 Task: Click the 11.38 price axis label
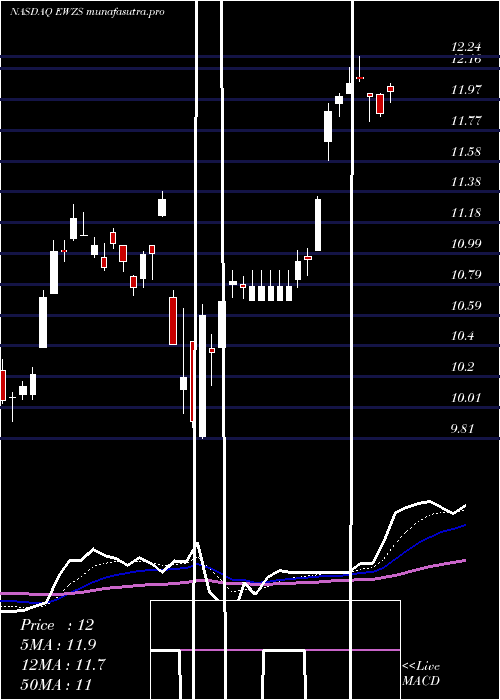(x=466, y=182)
